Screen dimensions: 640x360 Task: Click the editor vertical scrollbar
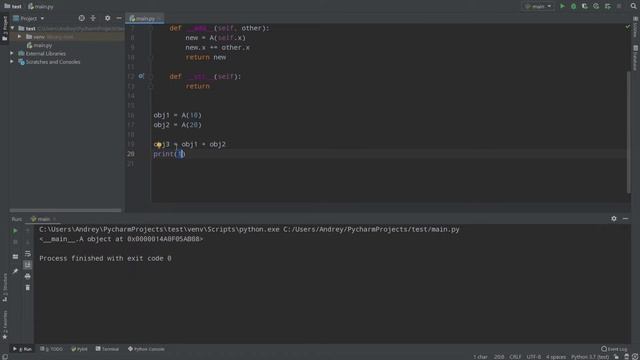(629, 131)
